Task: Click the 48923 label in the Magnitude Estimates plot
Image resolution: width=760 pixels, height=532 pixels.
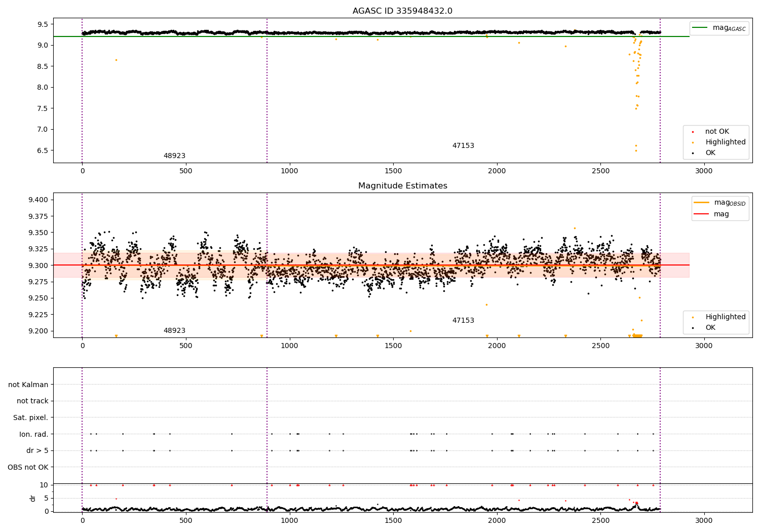Action: point(174,331)
